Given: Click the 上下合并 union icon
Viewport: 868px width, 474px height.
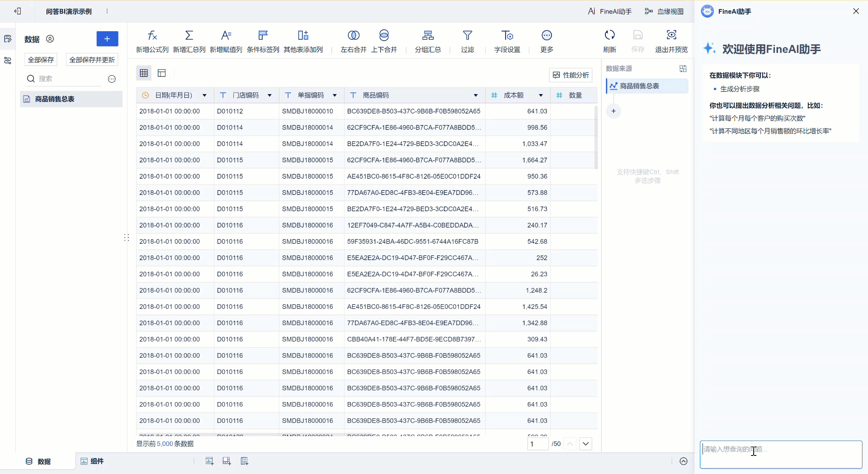Looking at the screenshot, I should [384, 35].
